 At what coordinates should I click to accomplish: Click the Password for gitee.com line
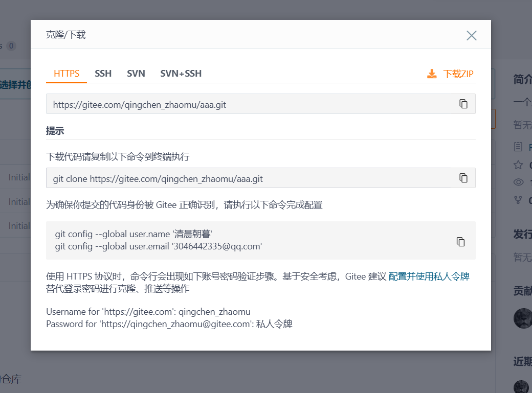click(x=169, y=324)
